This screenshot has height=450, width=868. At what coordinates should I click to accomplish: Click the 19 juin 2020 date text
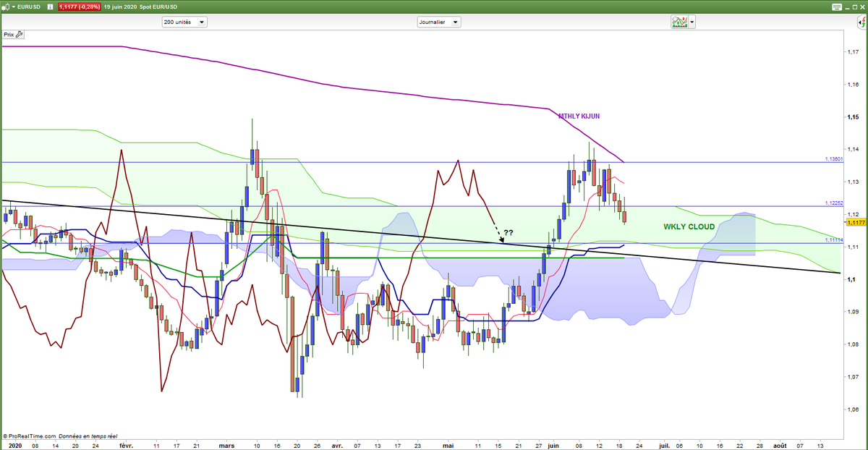pyautogui.click(x=120, y=7)
